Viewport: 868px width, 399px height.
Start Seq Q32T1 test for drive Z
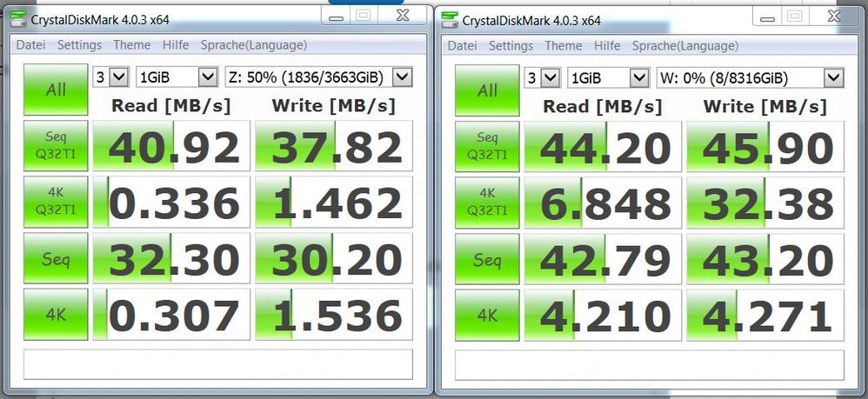(x=56, y=145)
